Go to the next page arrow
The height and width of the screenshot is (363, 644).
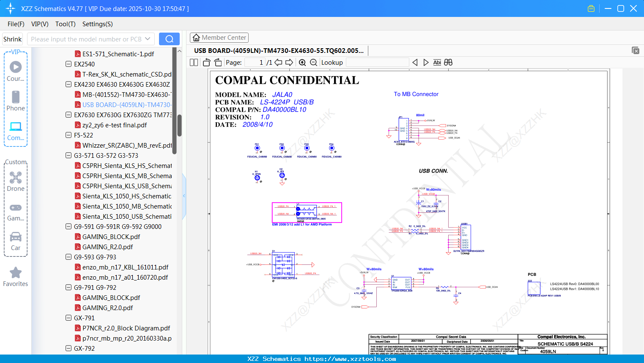[289, 63]
